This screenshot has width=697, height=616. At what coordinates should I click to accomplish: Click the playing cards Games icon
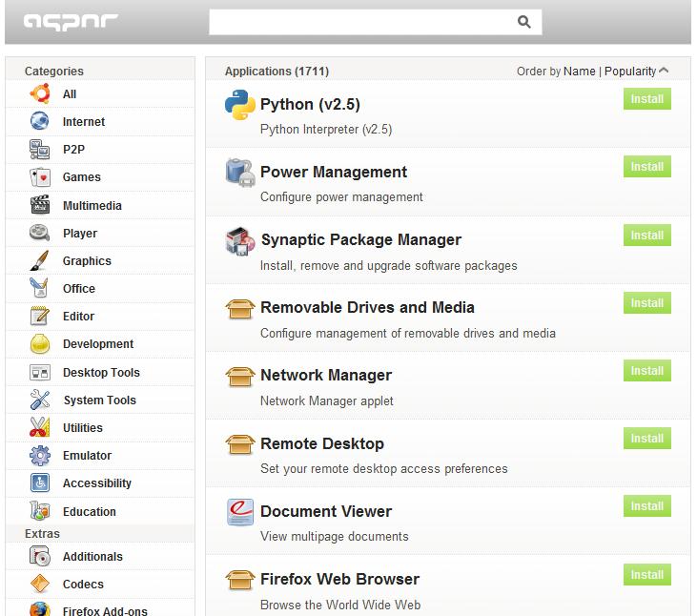pyautogui.click(x=40, y=177)
